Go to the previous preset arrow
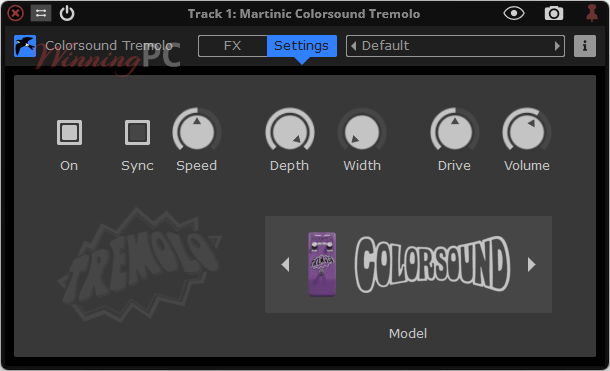Screen dimensions: 610x371 353,46
